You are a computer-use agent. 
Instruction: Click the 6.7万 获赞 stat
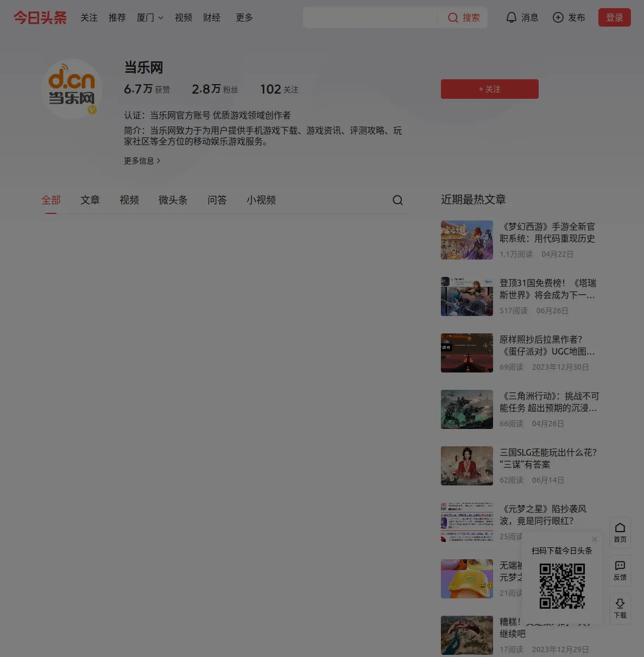(x=147, y=89)
